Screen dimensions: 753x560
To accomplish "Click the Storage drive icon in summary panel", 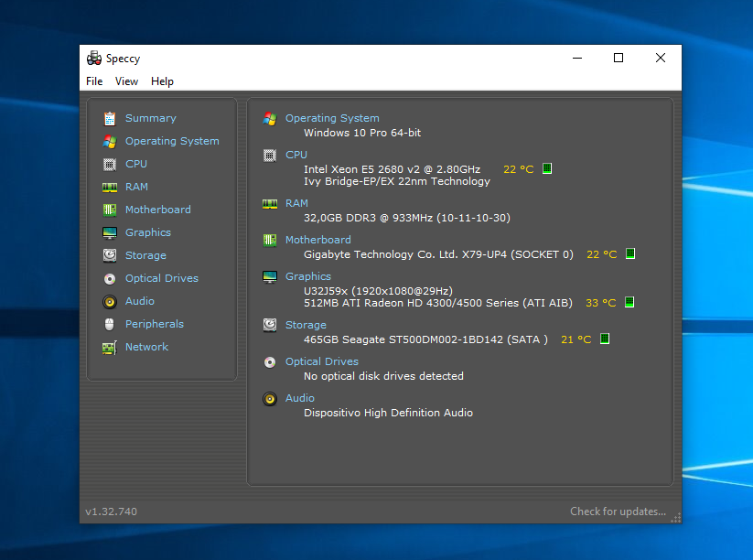I will pyautogui.click(x=270, y=325).
